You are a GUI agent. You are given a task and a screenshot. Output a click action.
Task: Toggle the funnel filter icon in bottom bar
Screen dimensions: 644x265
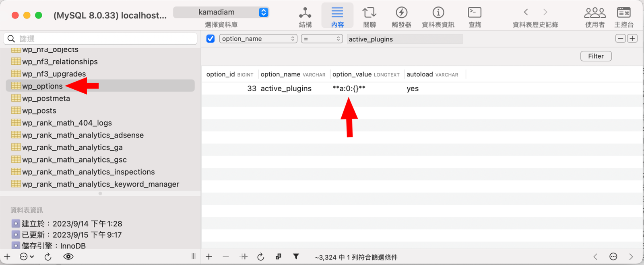click(x=296, y=257)
